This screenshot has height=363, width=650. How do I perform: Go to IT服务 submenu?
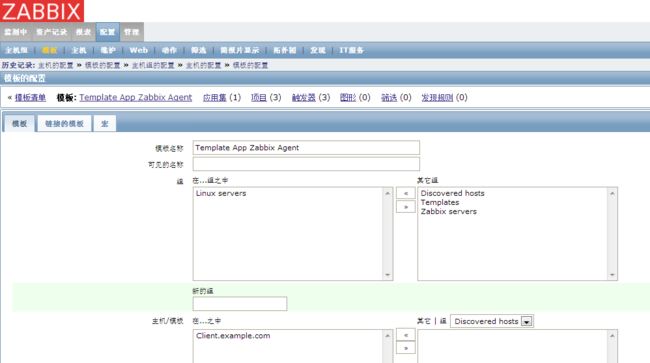pyautogui.click(x=352, y=50)
